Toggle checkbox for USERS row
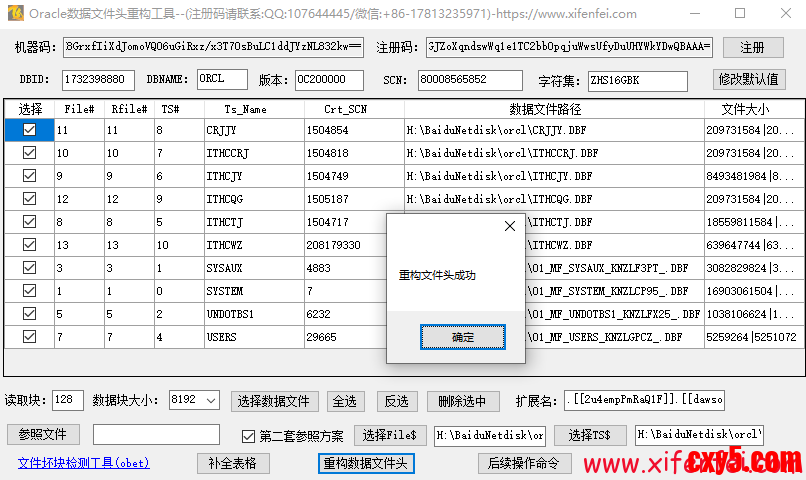The image size is (806, 480). click(x=29, y=337)
